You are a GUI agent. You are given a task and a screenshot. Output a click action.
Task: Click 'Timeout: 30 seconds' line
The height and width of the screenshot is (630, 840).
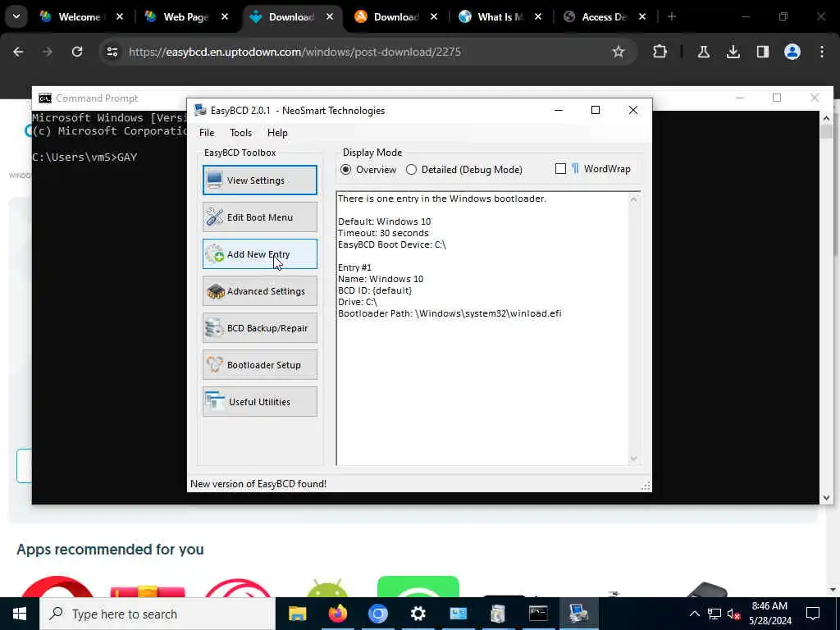click(383, 233)
